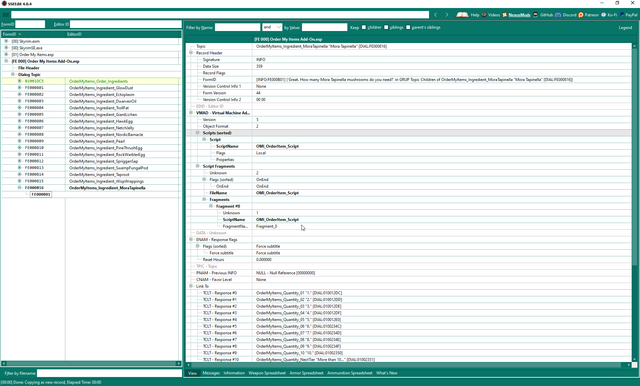Click the left tree horizontal scrollbar
This screenshot has height=386, width=640.
point(91,363)
